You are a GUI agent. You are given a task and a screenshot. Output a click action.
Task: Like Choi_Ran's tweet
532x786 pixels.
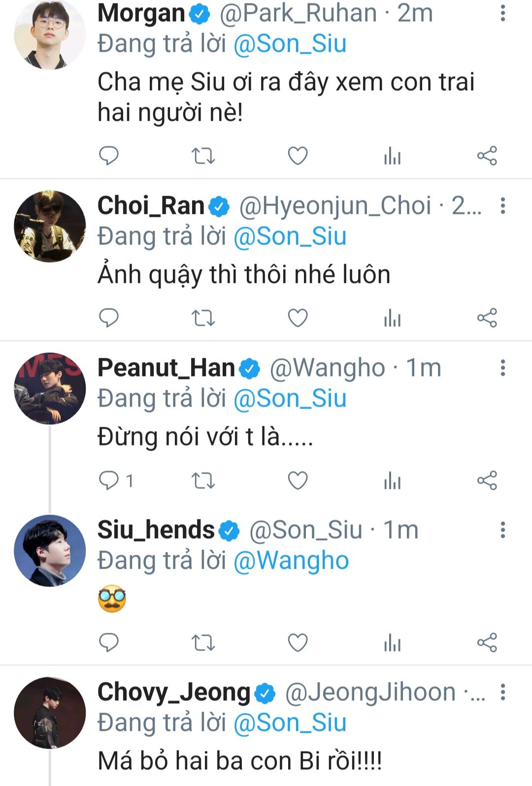[x=298, y=318]
